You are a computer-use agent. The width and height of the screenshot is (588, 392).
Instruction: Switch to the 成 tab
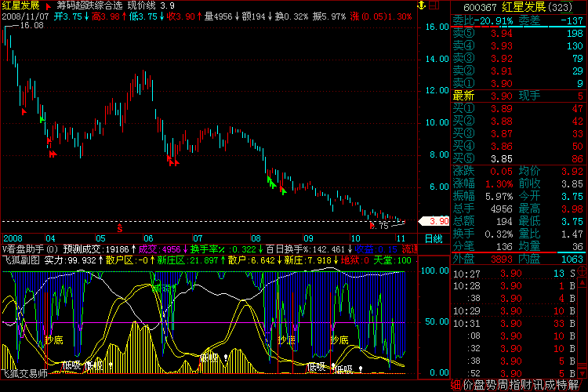550,385
